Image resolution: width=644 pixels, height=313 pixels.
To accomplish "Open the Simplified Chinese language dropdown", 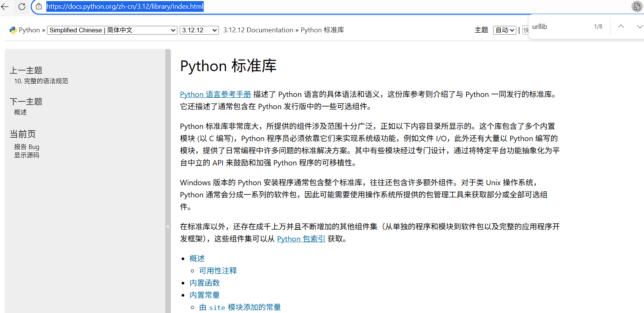I will [x=112, y=30].
